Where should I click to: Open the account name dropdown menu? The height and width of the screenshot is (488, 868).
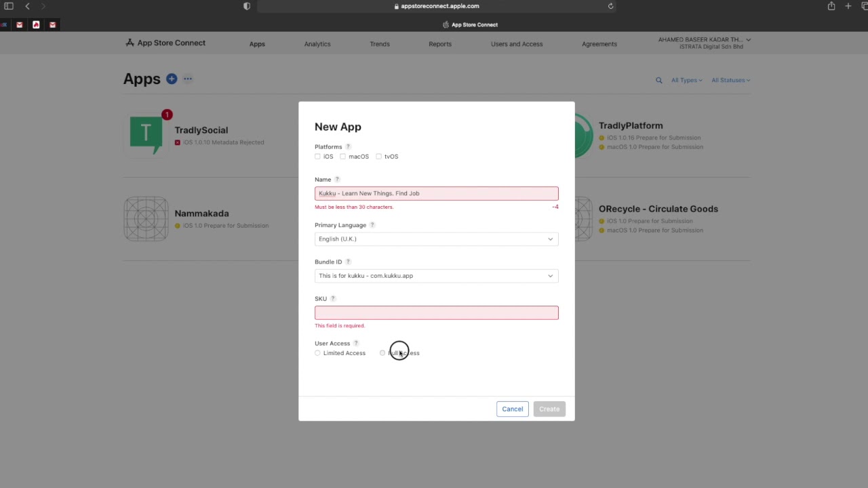[x=704, y=43]
